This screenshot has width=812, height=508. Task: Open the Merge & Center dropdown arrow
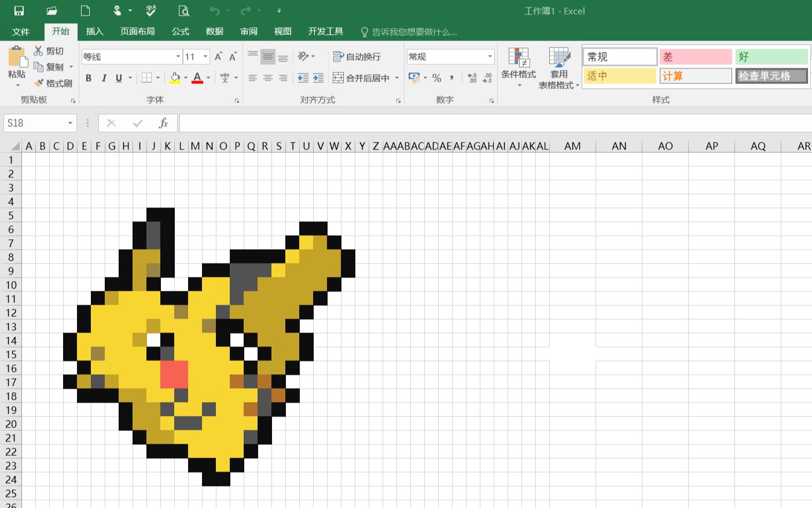pos(397,78)
